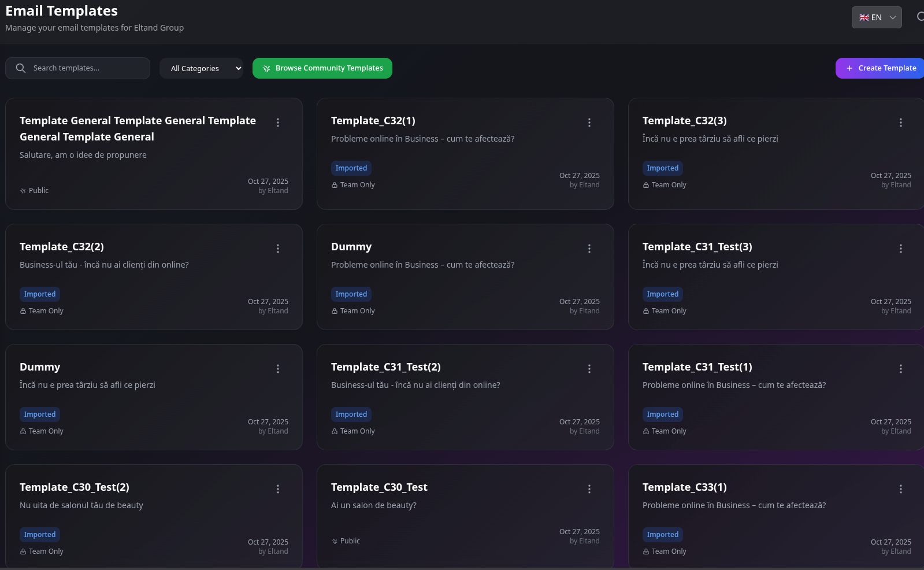Open options menu for Template_C33(1)
The image size is (924, 570).
[x=900, y=489]
